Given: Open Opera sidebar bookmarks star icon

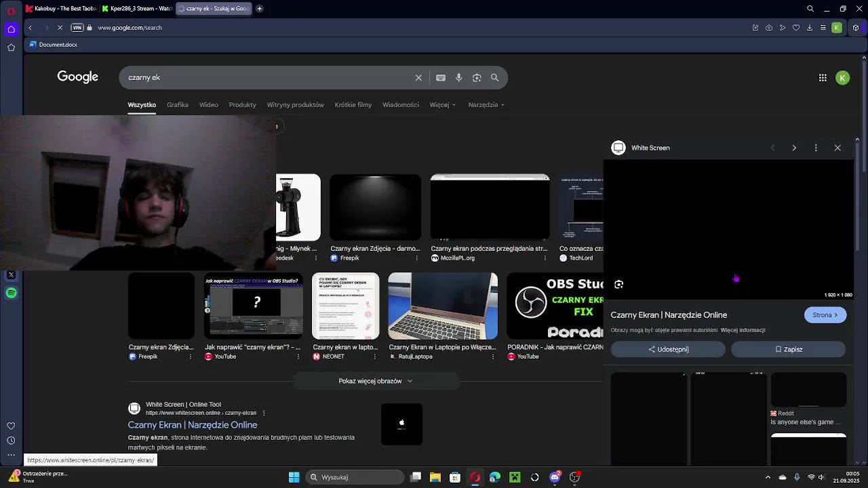Looking at the screenshot, I should tap(11, 47).
